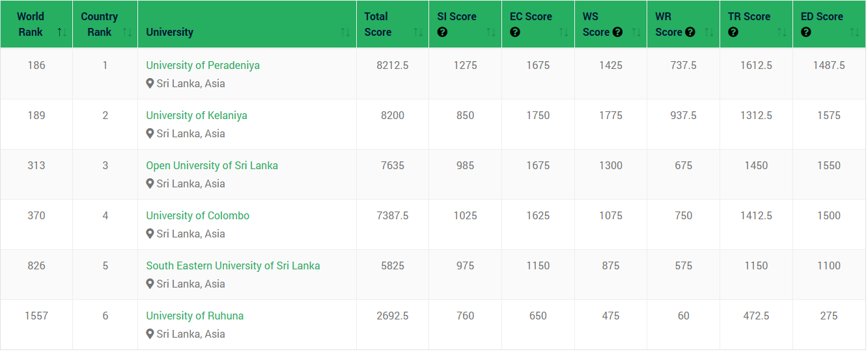Follow the South Eastern University of Sri Lanka link

tap(233, 265)
